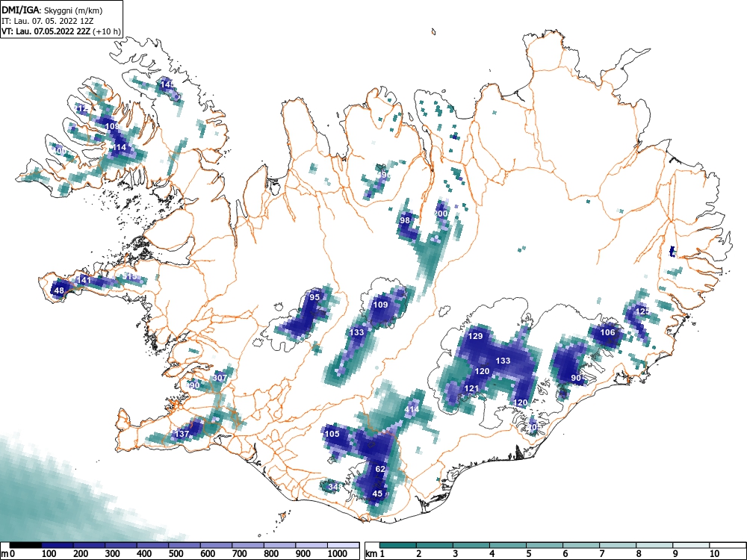Select the 141 visibility value on the map

(x=84, y=280)
